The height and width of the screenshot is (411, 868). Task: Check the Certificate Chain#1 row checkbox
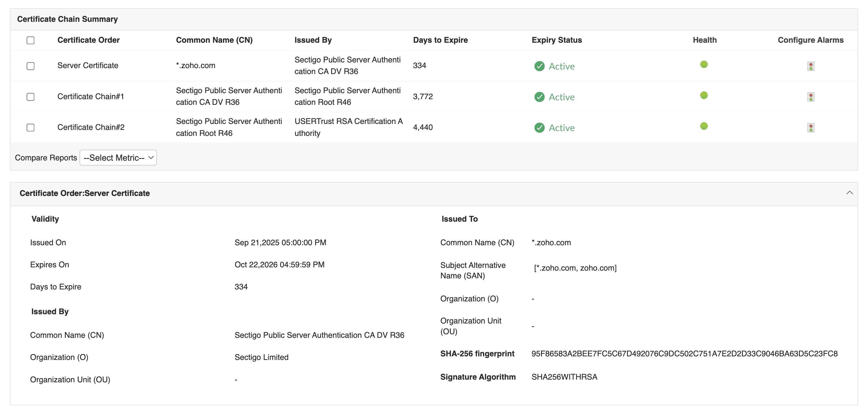pos(30,96)
